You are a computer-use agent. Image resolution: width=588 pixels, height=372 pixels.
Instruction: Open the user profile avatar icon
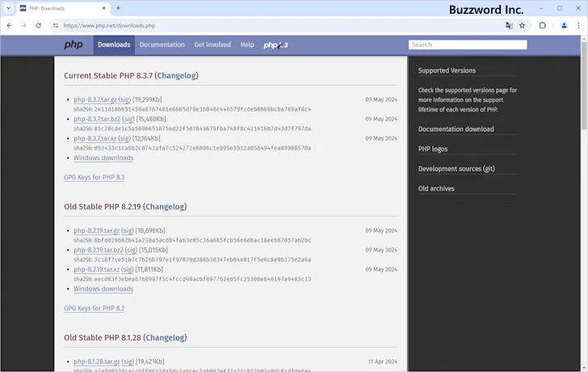click(x=562, y=25)
